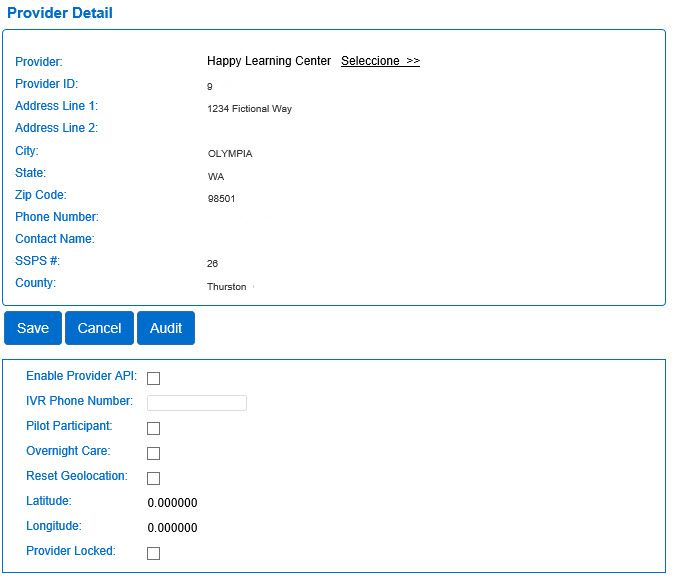Image resolution: width=674 pixels, height=576 pixels.
Task: Click the Longitude 0.000000 value
Action: (172, 528)
